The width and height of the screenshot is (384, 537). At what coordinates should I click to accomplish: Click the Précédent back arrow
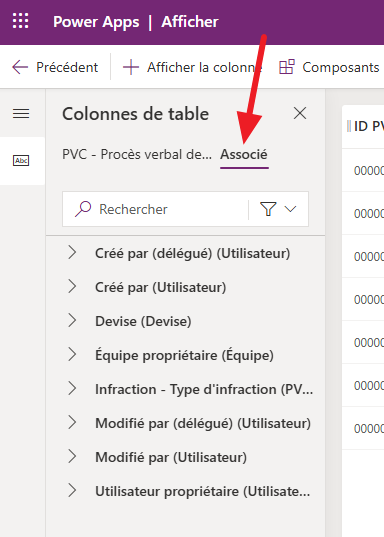click(20, 67)
